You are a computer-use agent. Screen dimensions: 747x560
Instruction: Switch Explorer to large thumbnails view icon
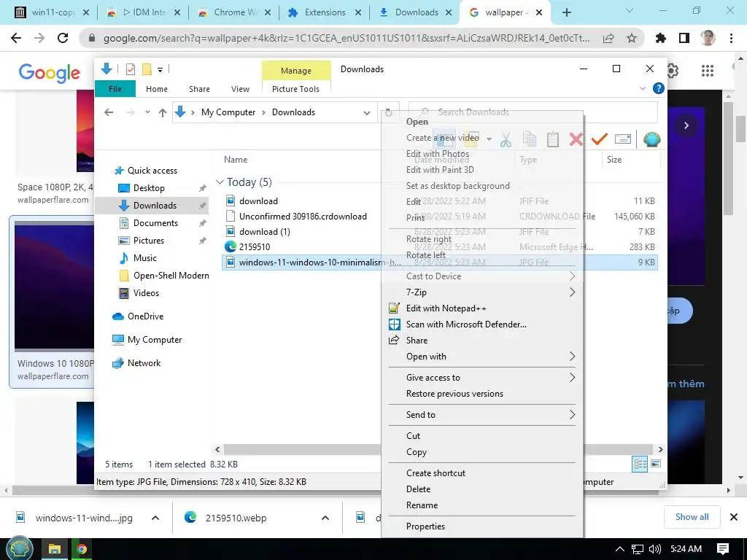(656, 463)
